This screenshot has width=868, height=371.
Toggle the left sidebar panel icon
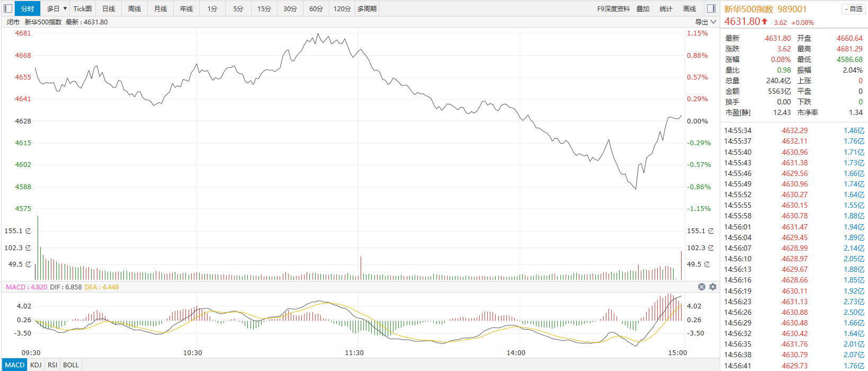[x=8, y=8]
